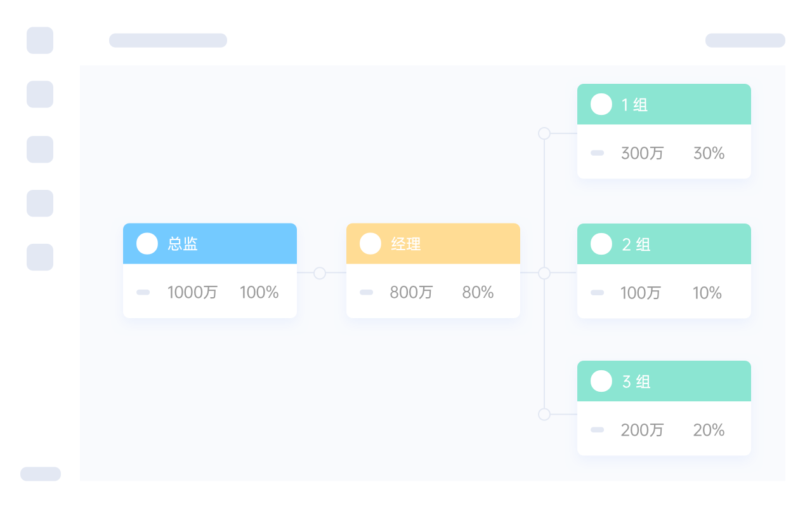Click the small dash before 800万

(366, 292)
